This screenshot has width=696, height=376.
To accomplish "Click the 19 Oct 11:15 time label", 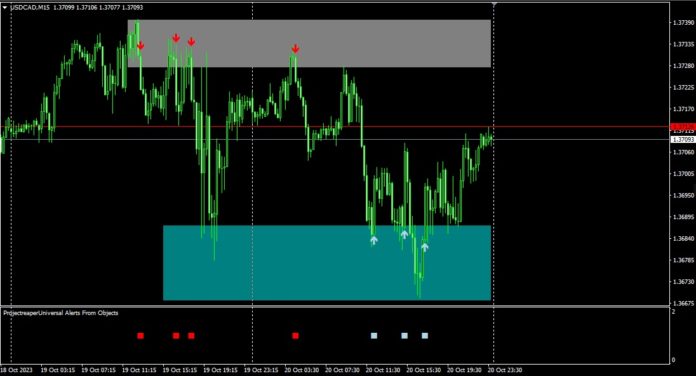I will click(139, 370).
